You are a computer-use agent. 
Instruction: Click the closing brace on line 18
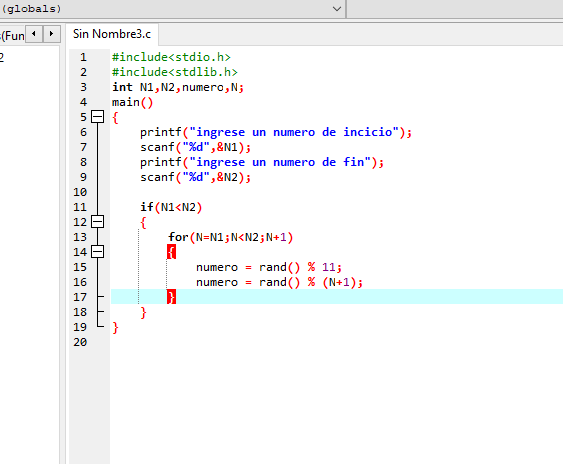click(143, 313)
